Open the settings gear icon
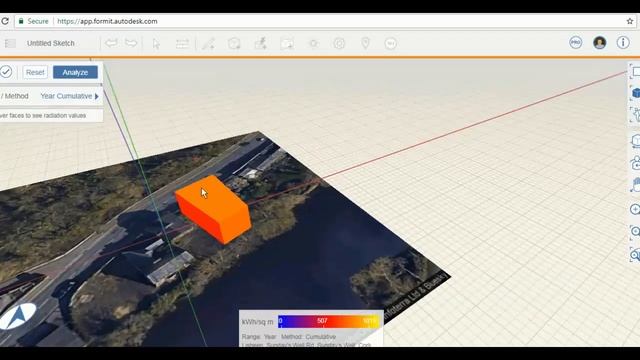The image size is (640, 360). [339, 43]
